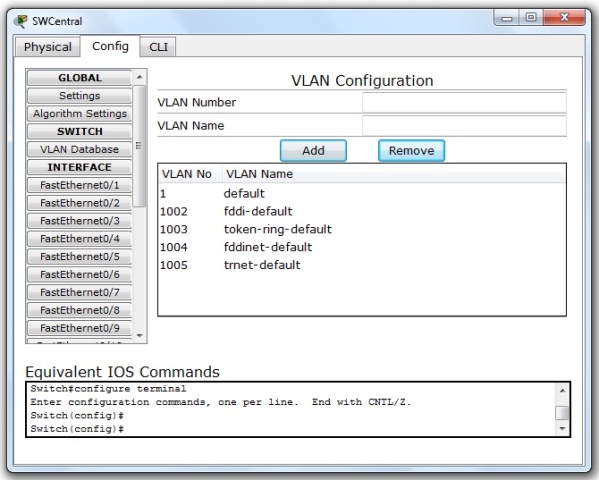This screenshot has height=480, width=599.
Task: Switch to the Physical tab
Action: pyautogui.click(x=47, y=47)
